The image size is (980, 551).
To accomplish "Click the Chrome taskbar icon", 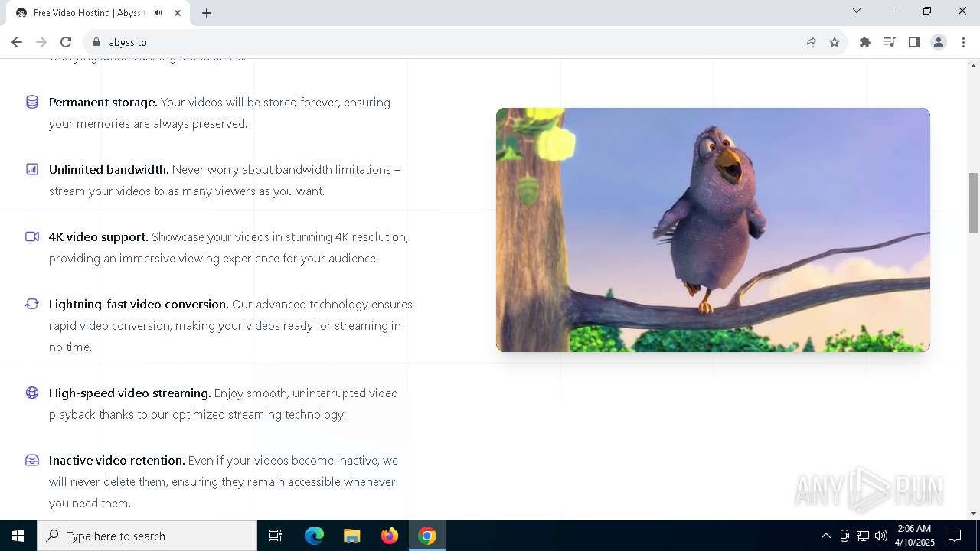I will [427, 536].
